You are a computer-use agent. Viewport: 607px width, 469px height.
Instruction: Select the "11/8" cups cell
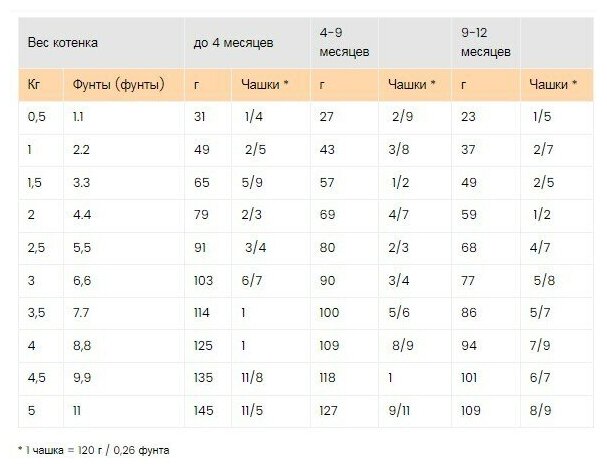coord(254,381)
